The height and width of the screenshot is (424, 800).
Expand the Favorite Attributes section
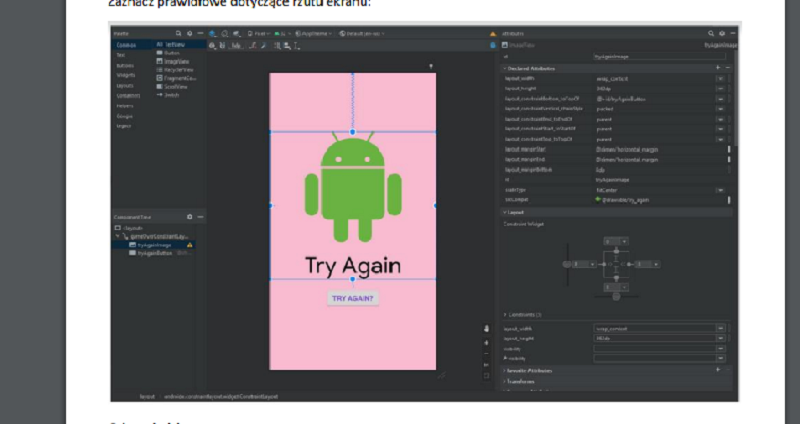[505, 371]
